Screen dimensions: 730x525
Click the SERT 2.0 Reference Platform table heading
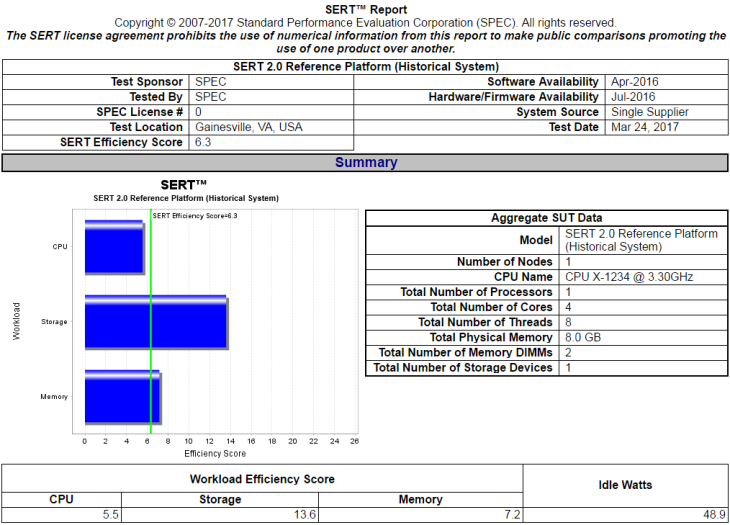pyautogui.click(x=365, y=67)
